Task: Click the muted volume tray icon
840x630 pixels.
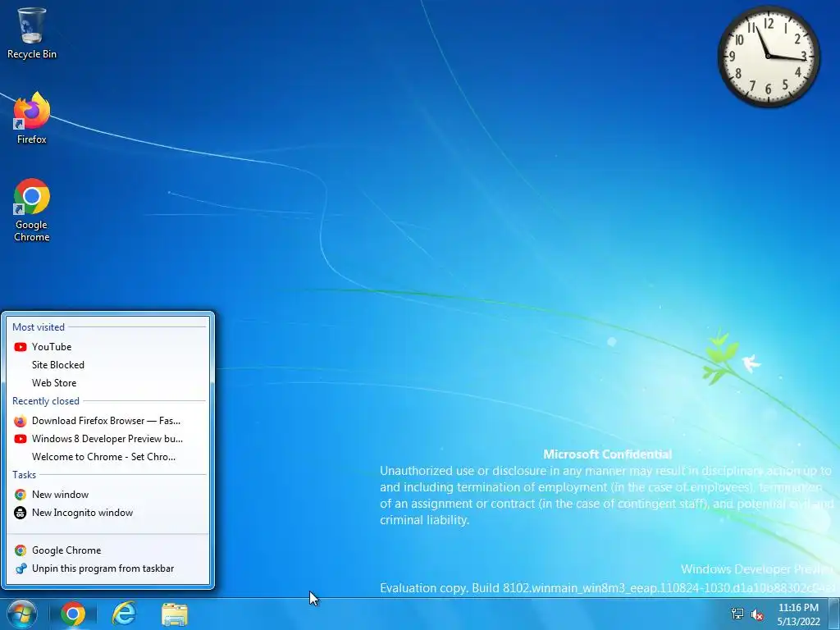Action: (757, 614)
